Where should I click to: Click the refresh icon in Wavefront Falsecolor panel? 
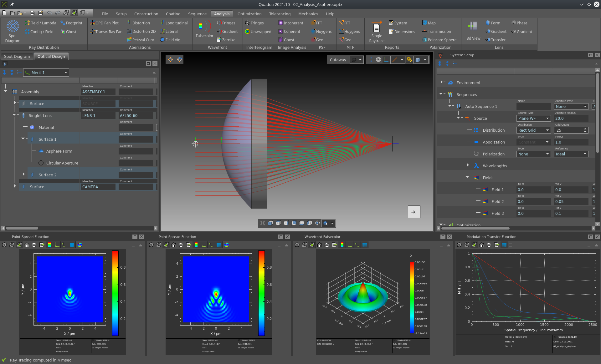click(305, 245)
